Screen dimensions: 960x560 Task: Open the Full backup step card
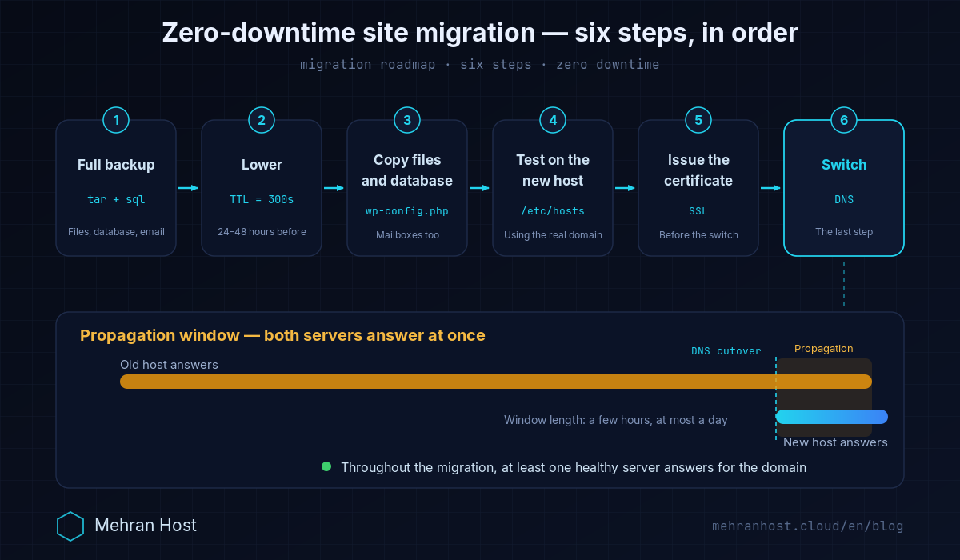[116, 188]
